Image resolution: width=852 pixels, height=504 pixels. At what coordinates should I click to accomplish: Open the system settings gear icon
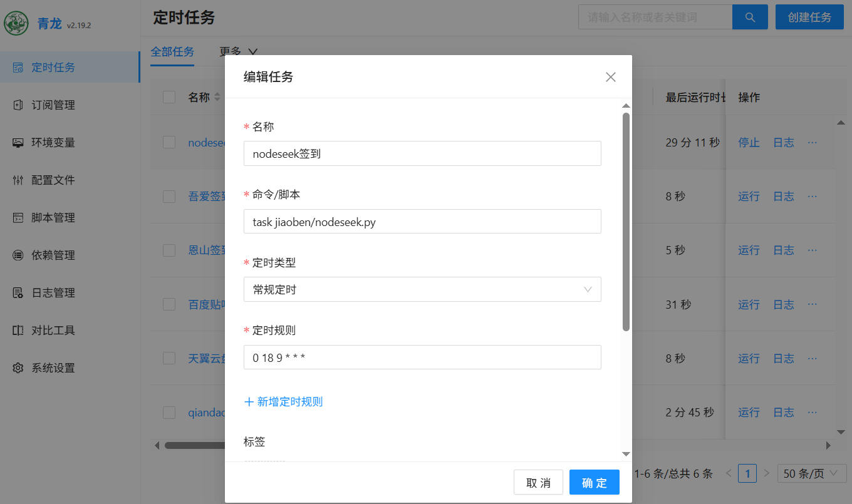[x=18, y=368]
